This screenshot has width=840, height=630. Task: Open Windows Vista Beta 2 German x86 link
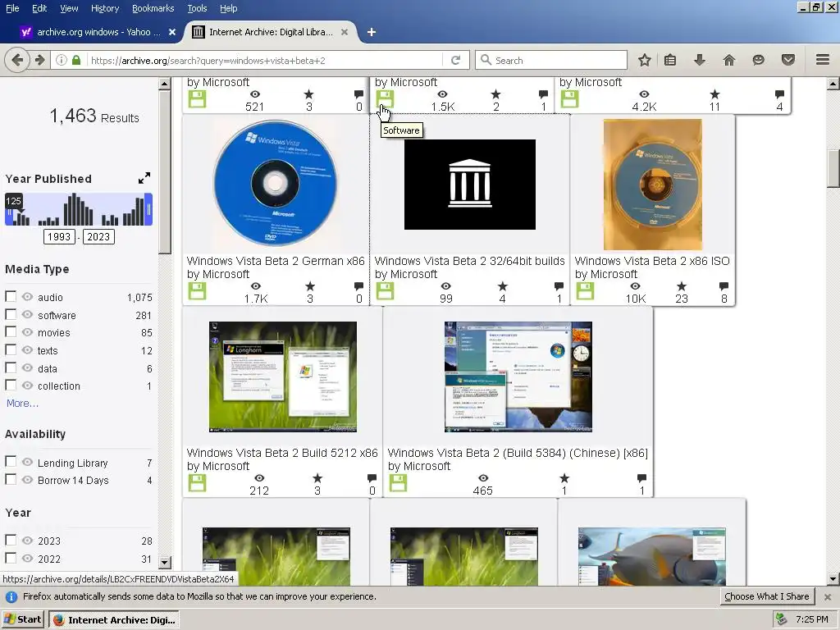pyautogui.click(x=276, y=261)
